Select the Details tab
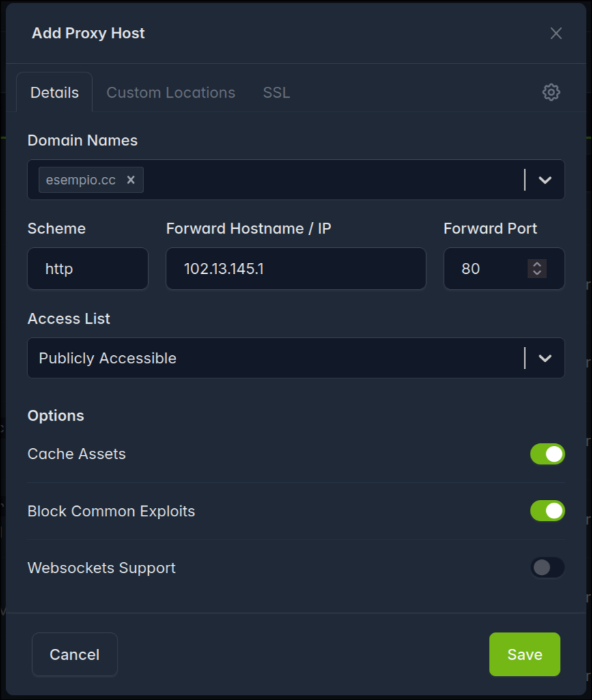This screenshot has height=700, width=592. pyautogui.click(x=54, y=92)
